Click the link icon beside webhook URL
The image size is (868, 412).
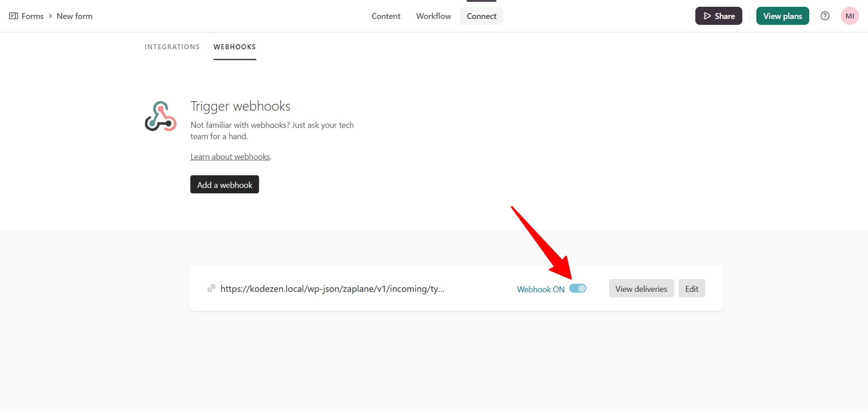[211, 288]
